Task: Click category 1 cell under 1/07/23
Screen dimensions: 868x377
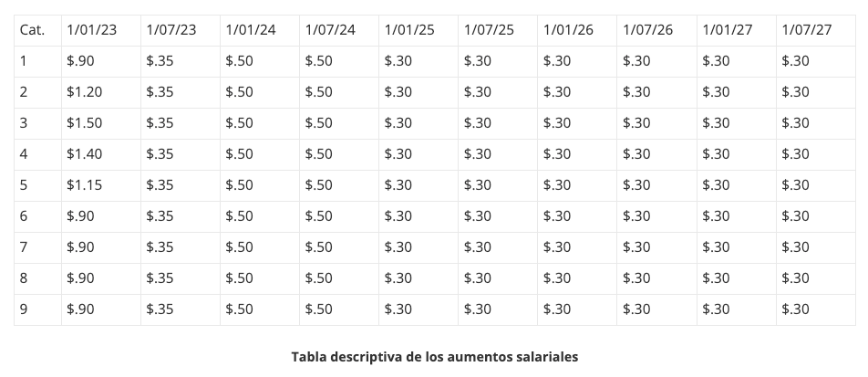Action: (181, 61)
